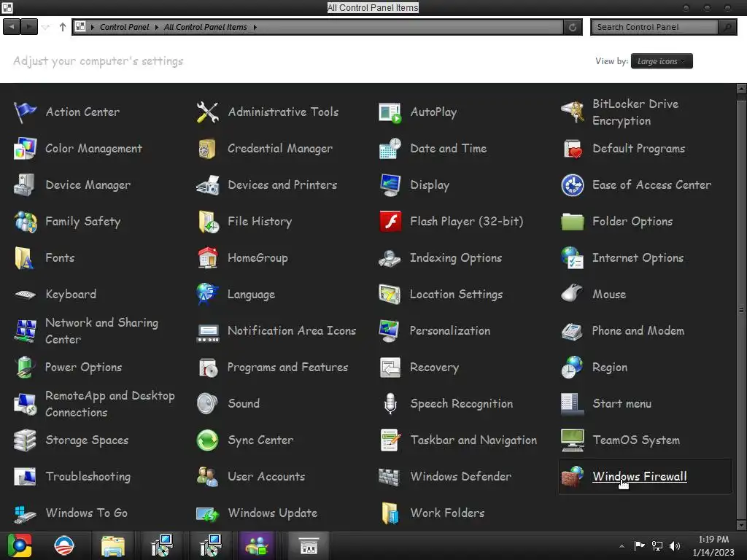Click the Sync Center link text
This screenshot has width=747, height=560.
point(260,440)
